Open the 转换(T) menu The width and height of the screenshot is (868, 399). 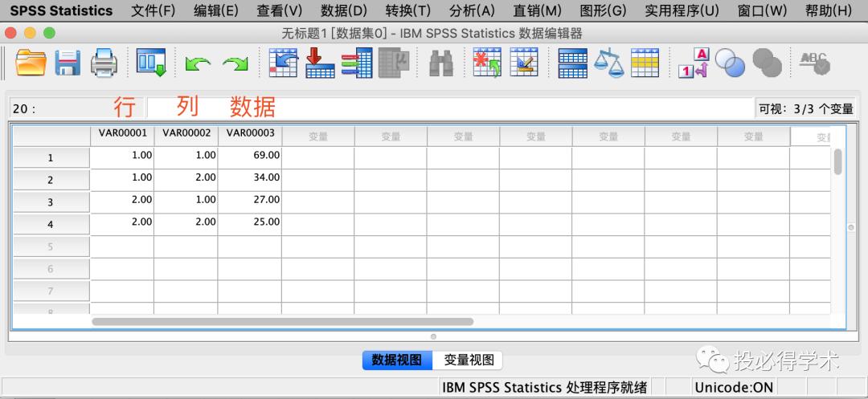click(408, 10)
